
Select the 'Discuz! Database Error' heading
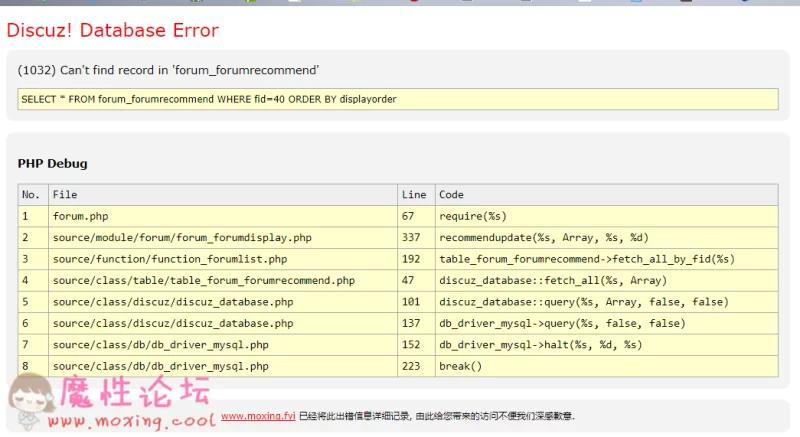113,30
